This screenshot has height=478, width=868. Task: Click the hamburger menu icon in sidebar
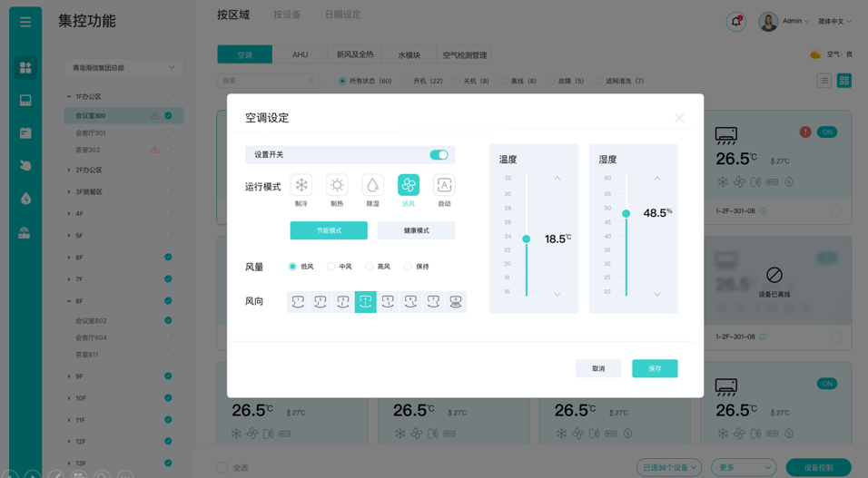(25, 22)
